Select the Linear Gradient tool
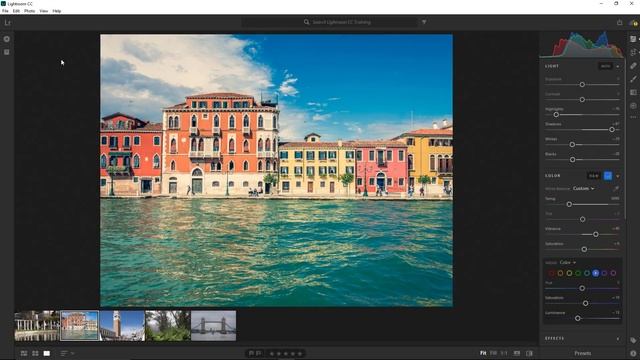The height and width of the screenshot is (360, 640). point(633,93)
